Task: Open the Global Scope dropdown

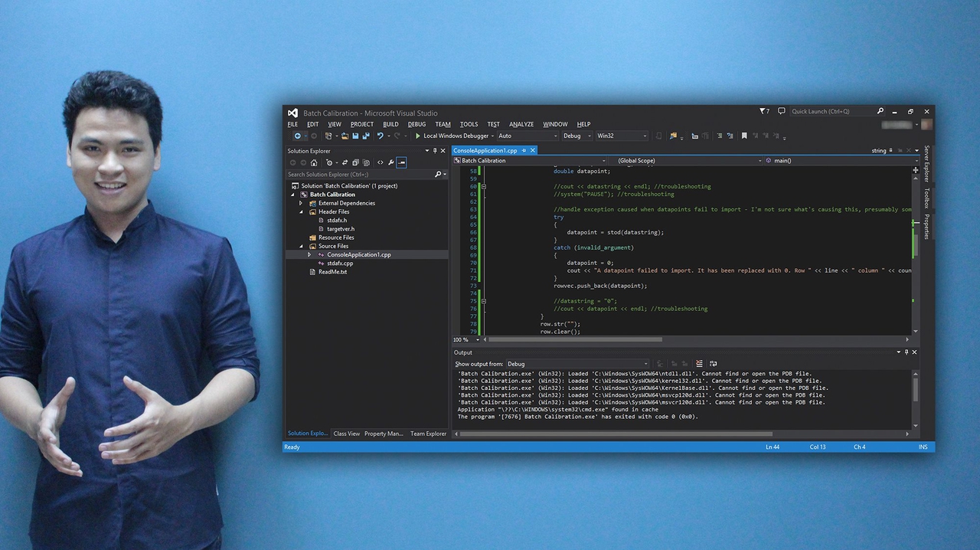Action: coord(685,161)
